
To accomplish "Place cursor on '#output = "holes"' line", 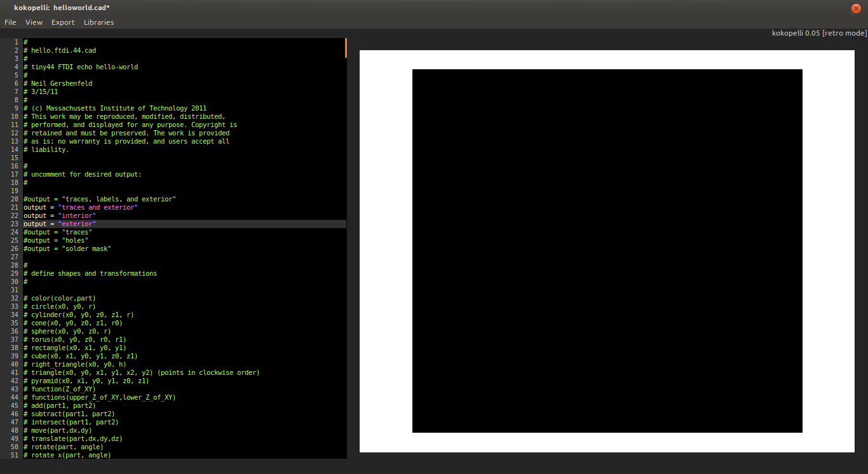I will point(56,240).
